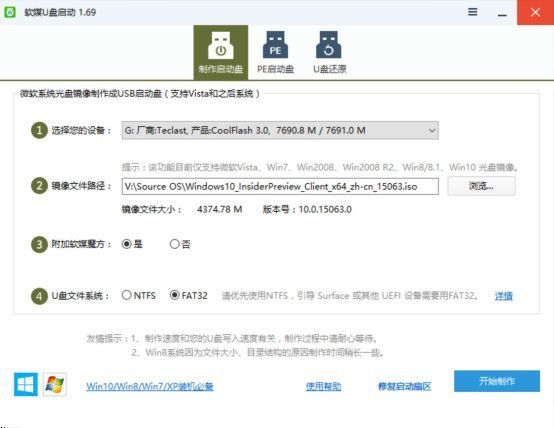Screen dimensions: 554x428
Task: Open the G: Teclast CoolFlash device combo box
Action: tap(280, 130)
